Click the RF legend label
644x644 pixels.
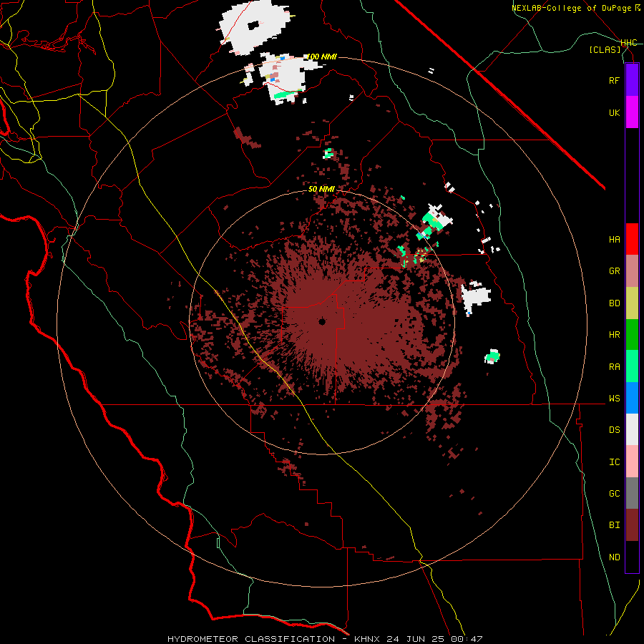(615, 80)
